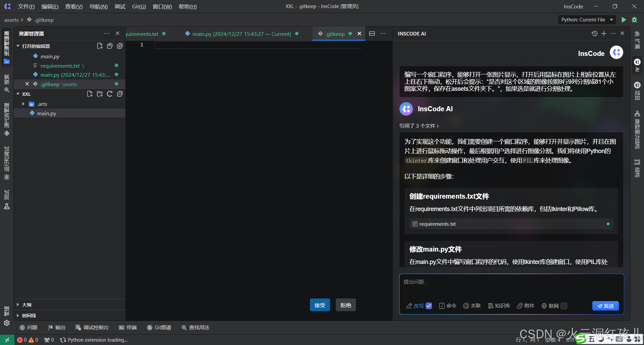Open Extensions (扩展) in right sidebar
Screen dimensions: 644x345
637,40
